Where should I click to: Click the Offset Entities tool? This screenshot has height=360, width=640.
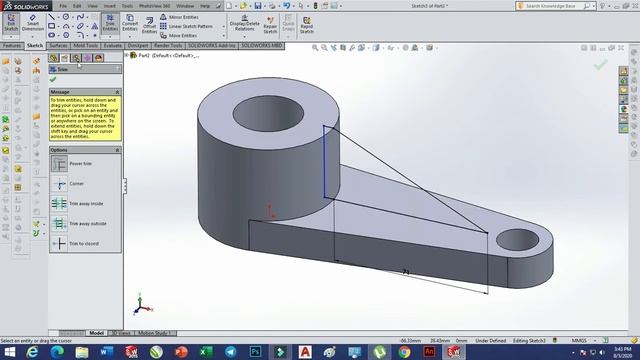pos(149,25)
